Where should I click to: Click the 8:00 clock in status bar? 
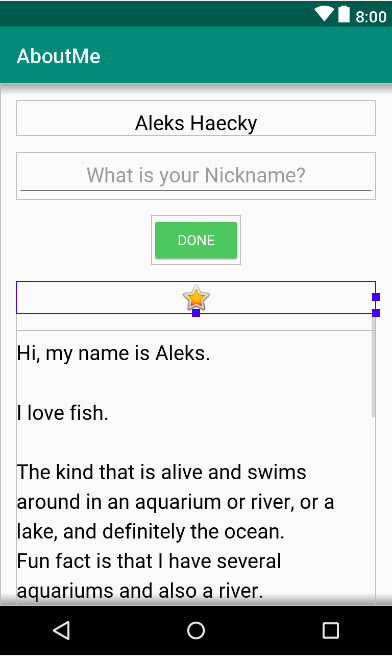click(x=371, y=17)
